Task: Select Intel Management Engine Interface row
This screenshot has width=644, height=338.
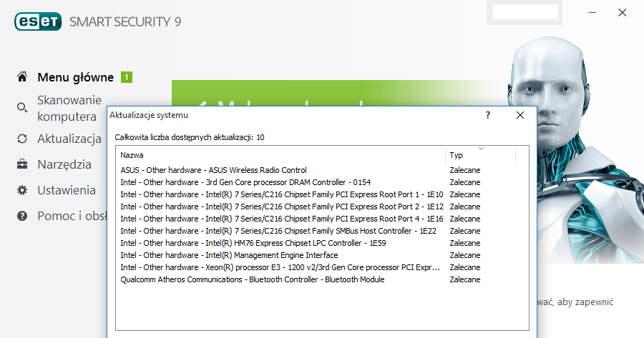Action: 322,255
